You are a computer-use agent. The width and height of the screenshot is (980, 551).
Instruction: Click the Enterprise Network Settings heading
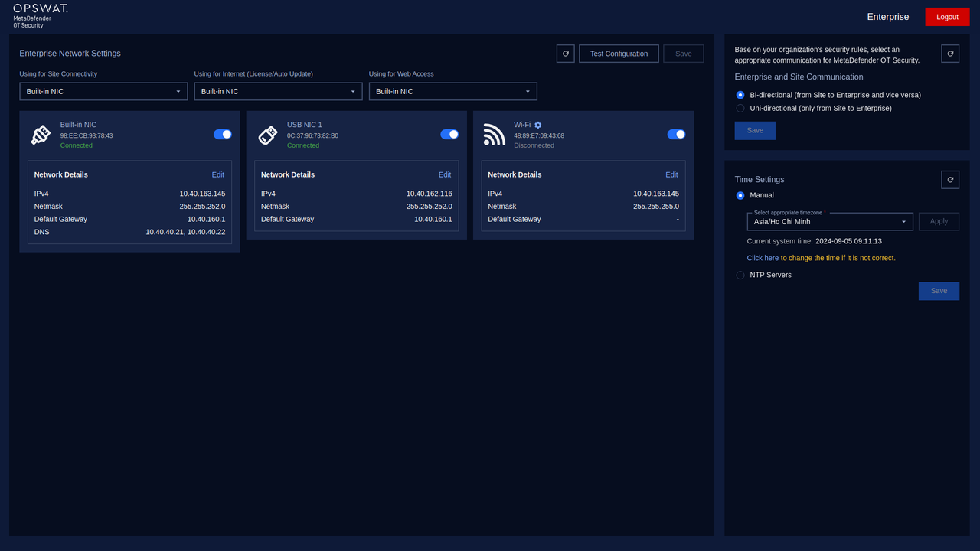(70, 54)
